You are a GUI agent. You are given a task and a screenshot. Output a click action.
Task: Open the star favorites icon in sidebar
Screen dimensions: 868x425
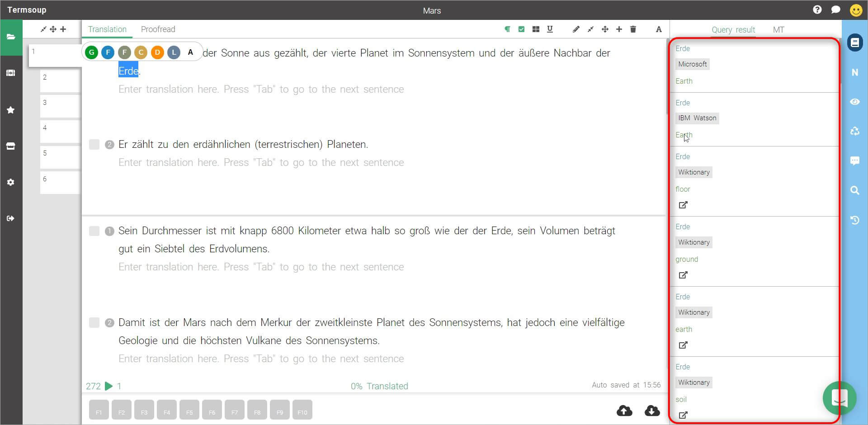point(11,110)
